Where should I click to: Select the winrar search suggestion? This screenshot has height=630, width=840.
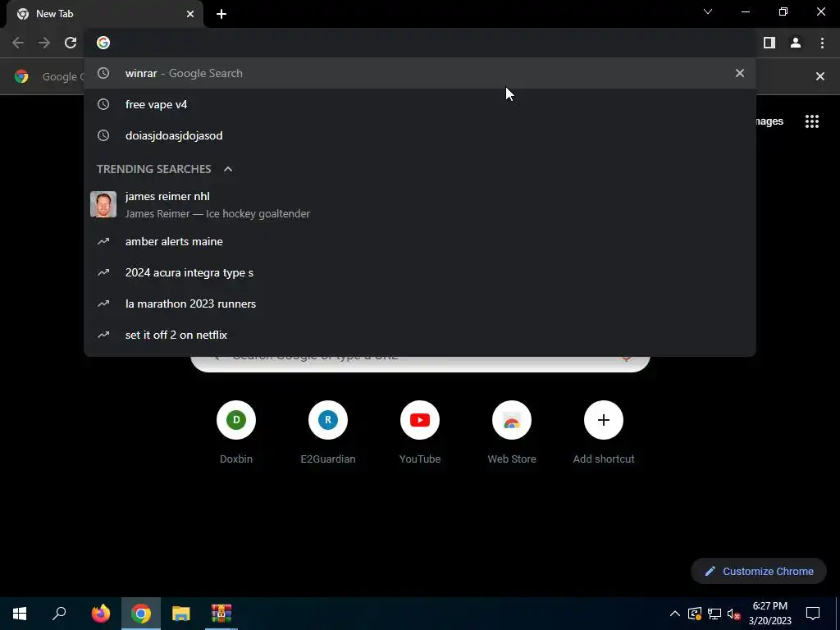[420, 73]
